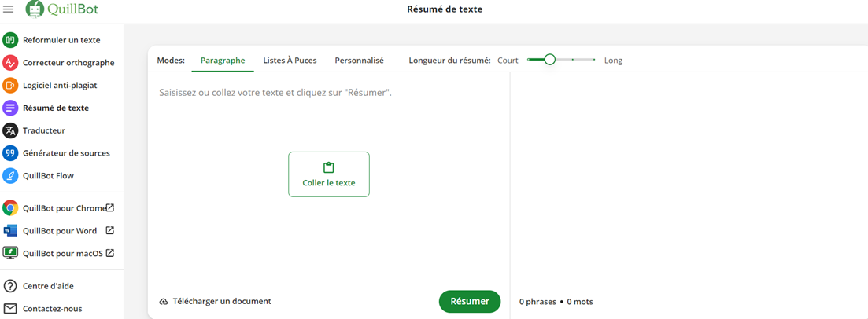
Task: Click the summary length slider handle
Action: 550,59
